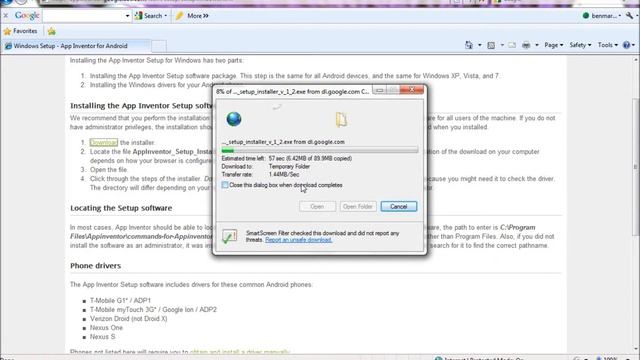Click the wrench settings icon in Google toolbar
640x360 pixels.
click(x=629, y=16)
